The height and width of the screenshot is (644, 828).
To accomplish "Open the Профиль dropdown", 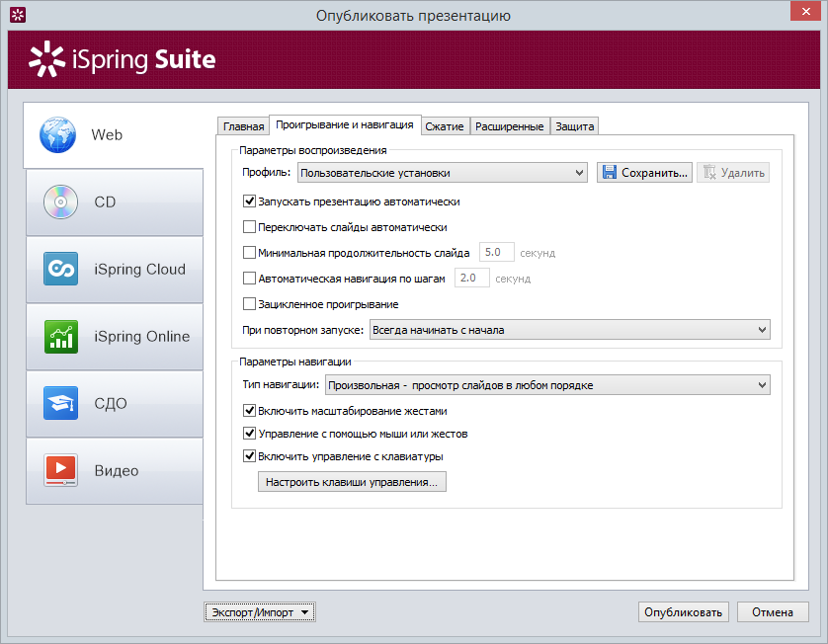I will (443, 173).
